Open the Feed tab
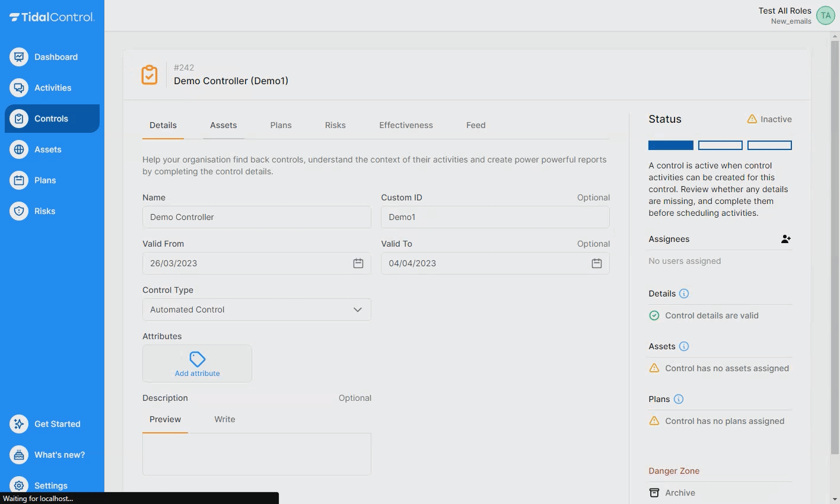 [x=475, y=125]
